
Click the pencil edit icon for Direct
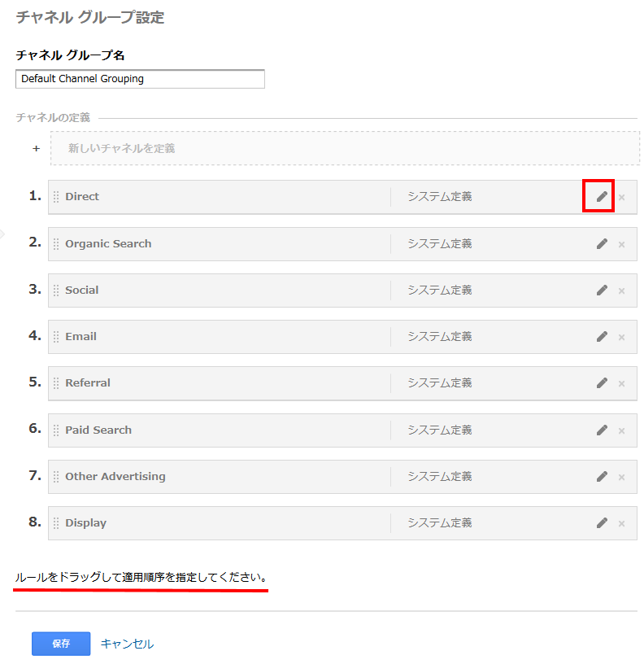[x=602, y=197]
